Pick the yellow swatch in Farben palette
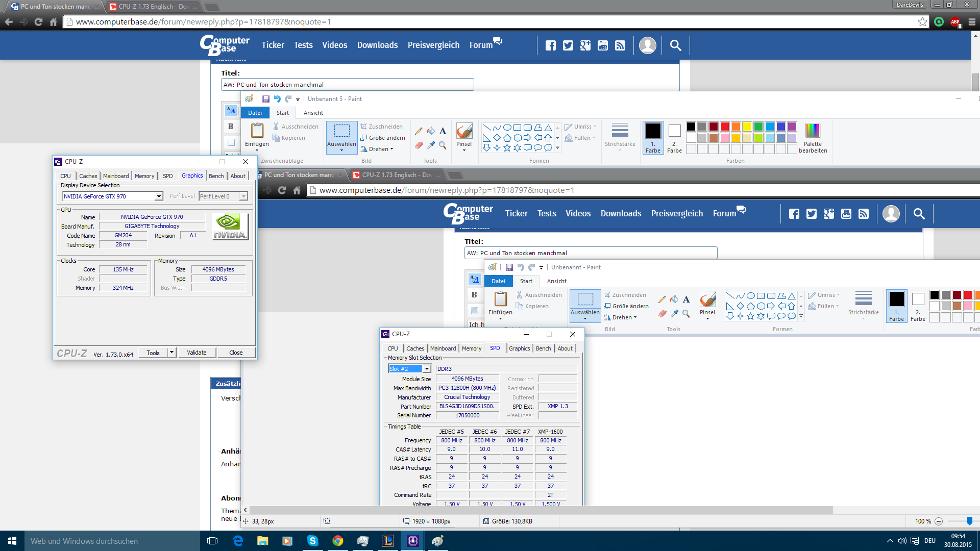This screenshot has width=980, height=551. [x=747, y=127]
